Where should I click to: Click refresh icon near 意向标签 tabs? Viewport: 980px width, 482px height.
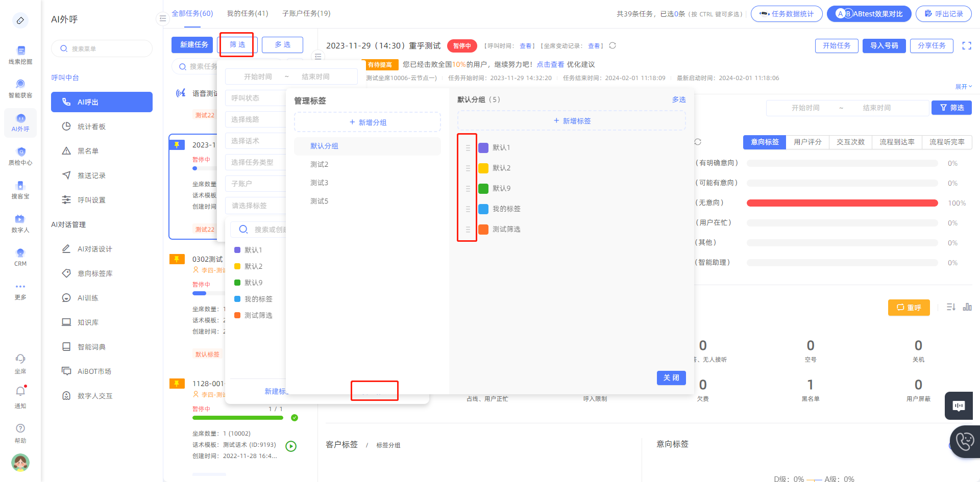click(x=698, y=142)
